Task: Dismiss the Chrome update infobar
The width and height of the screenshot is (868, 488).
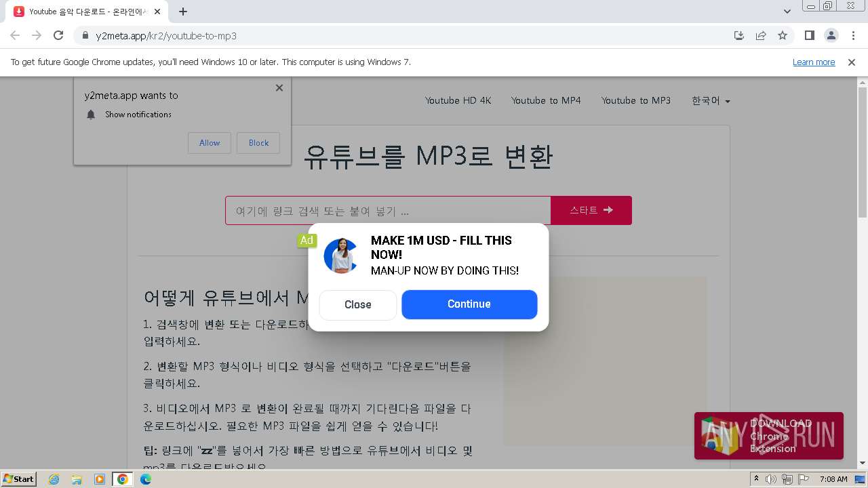Action: 852,62
